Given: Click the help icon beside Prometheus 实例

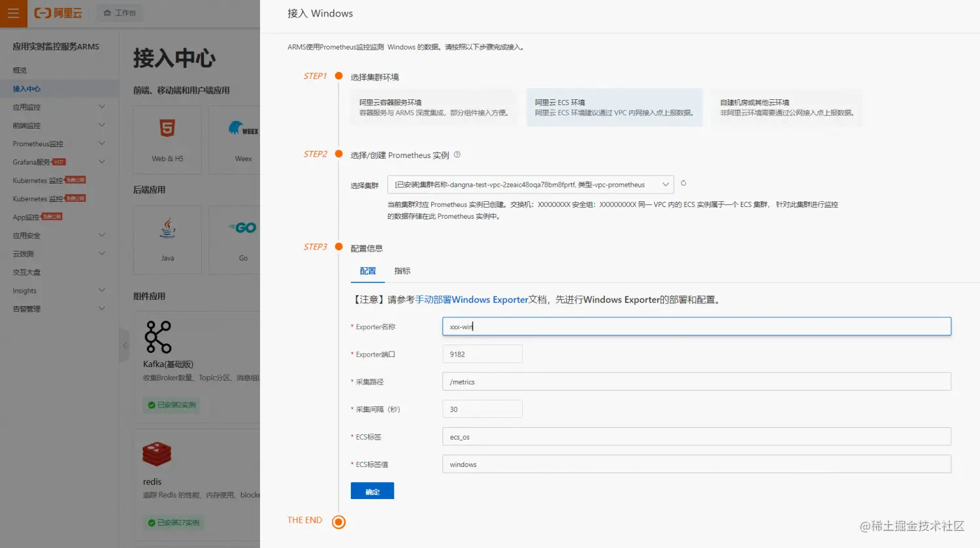Looking at the screenshot, I should pos(457,155).
